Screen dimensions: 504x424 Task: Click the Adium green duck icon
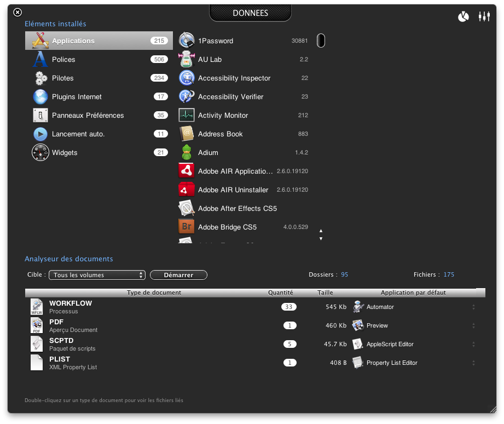coord(187,152)
